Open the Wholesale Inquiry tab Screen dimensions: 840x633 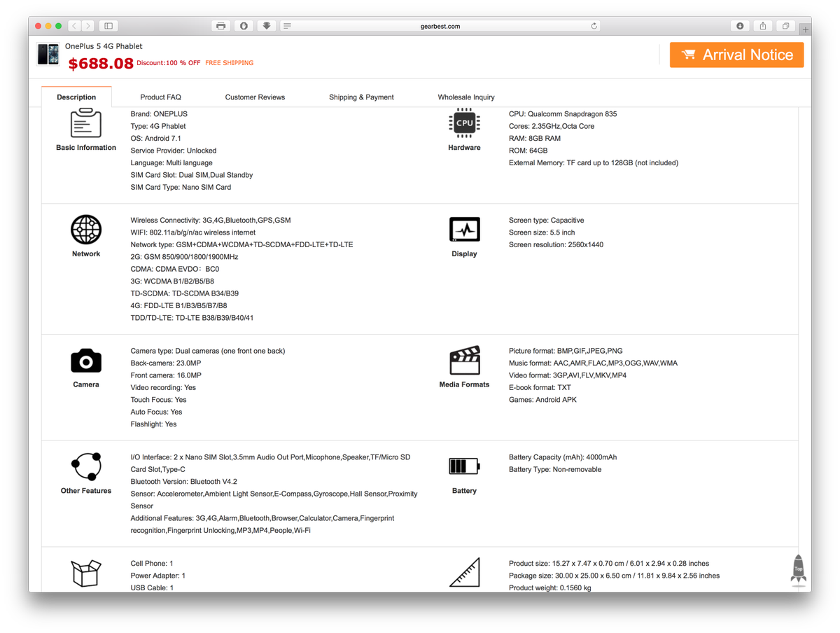click(466, 97)
